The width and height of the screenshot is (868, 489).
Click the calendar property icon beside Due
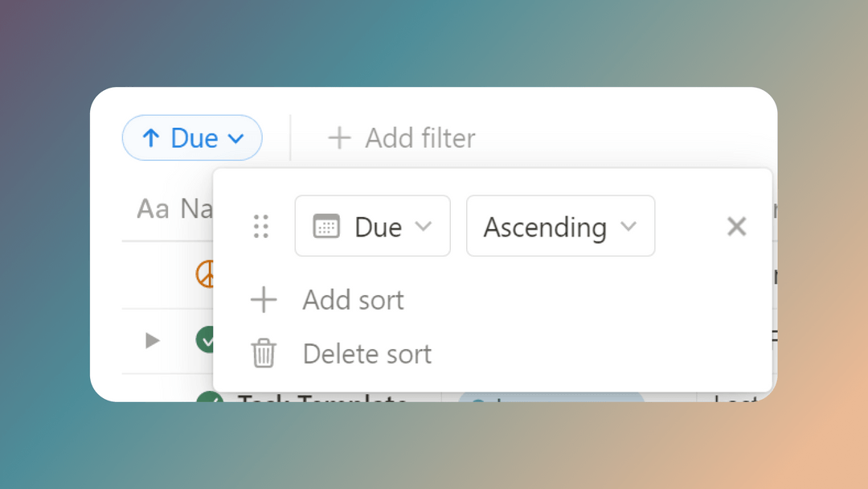pos(326,226)
